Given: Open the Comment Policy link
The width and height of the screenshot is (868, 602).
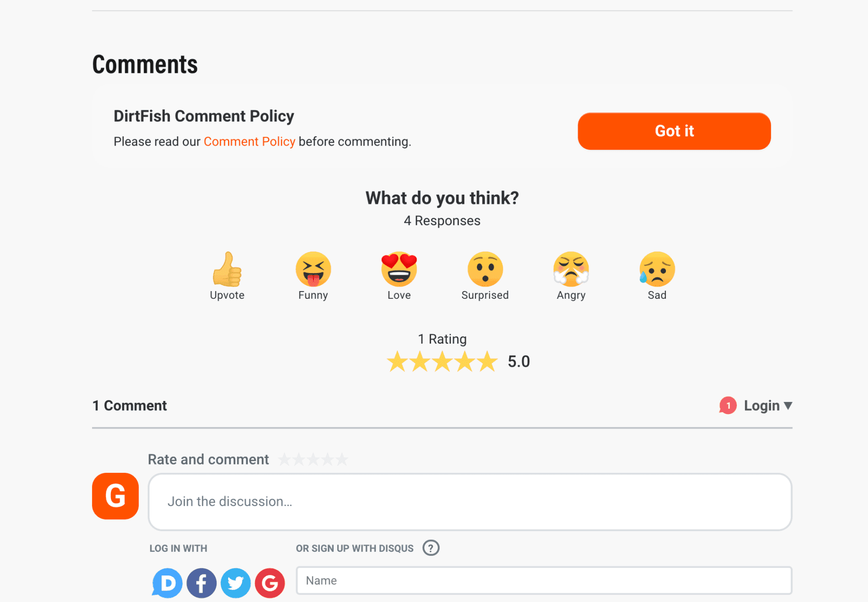Looking at the screenshot, I should coord(249,142).
